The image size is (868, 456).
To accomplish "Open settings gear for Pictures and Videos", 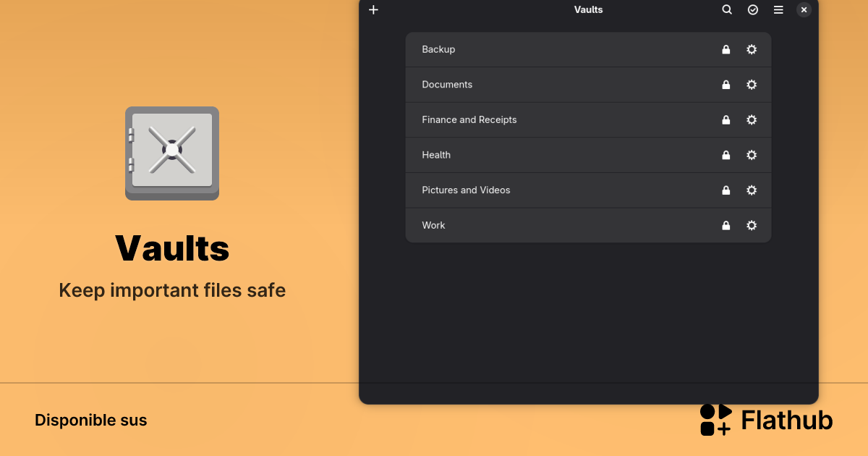I will pos(751,190).
